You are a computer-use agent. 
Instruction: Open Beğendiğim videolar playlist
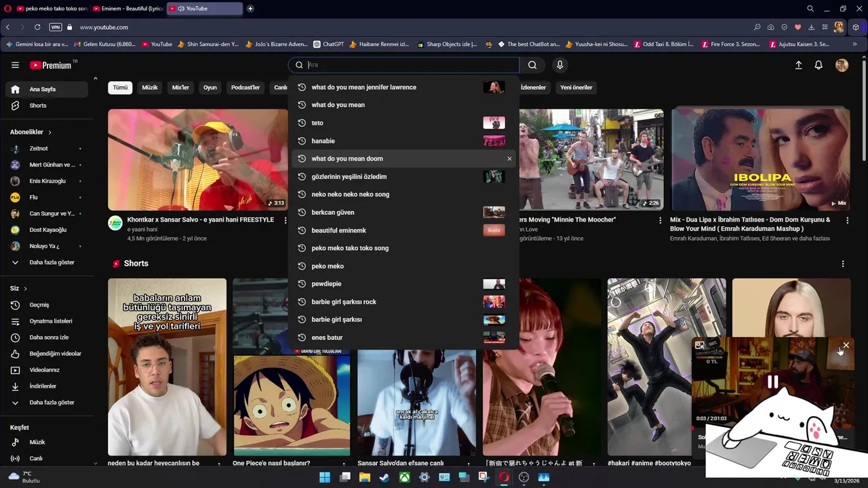pyautogui.click(x=47, y=354)
